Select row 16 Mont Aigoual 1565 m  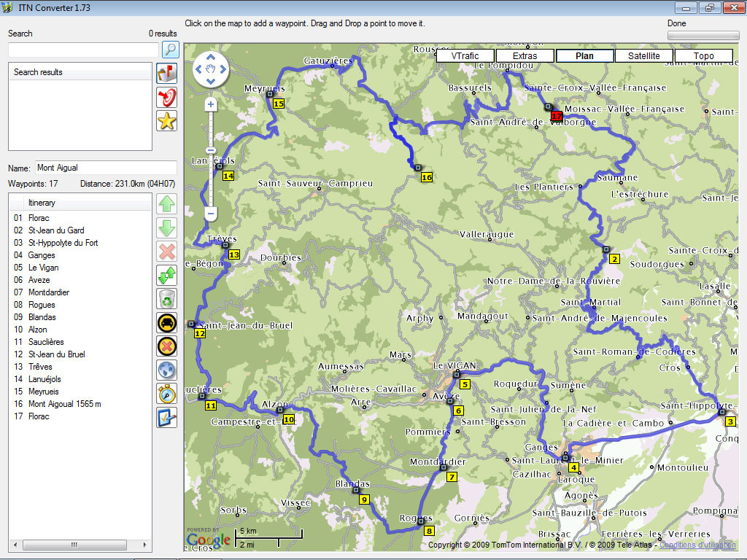80,404
